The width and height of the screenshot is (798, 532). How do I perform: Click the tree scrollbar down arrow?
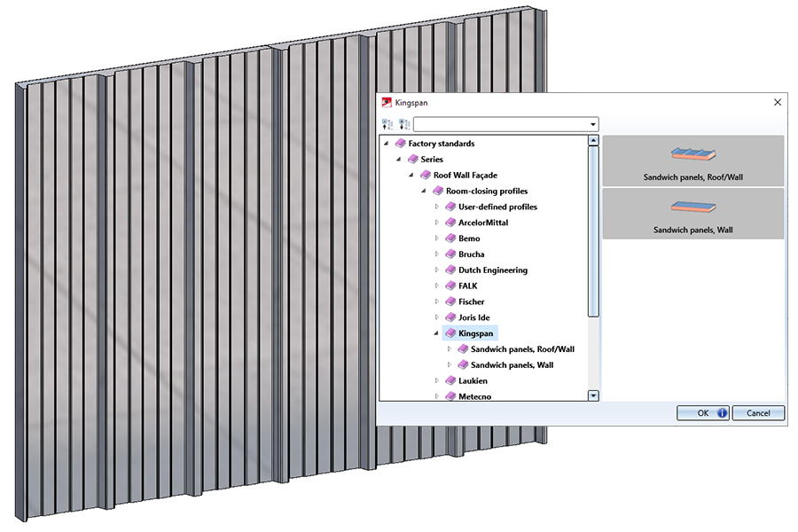(x=593, y=395)
